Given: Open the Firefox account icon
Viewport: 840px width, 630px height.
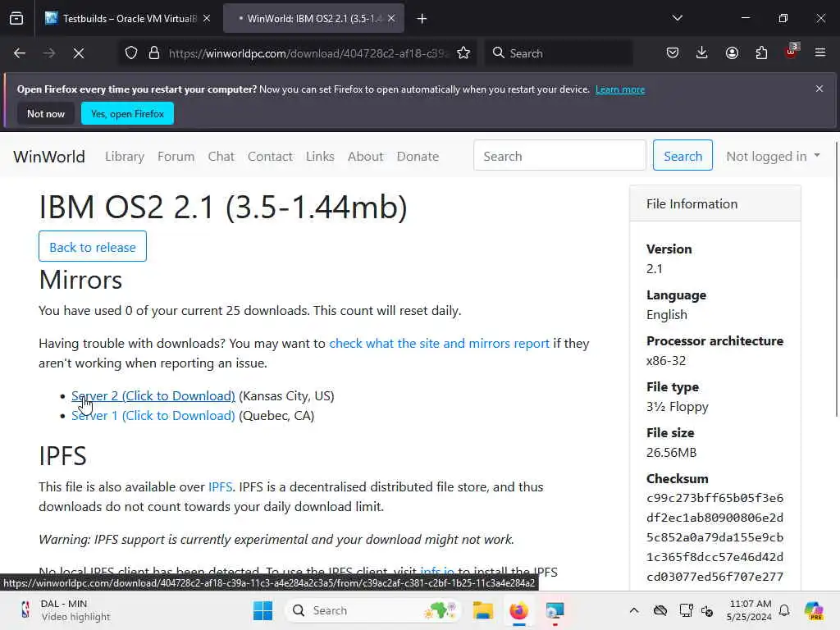Looking at the screenshot, I should click(732, 53).
